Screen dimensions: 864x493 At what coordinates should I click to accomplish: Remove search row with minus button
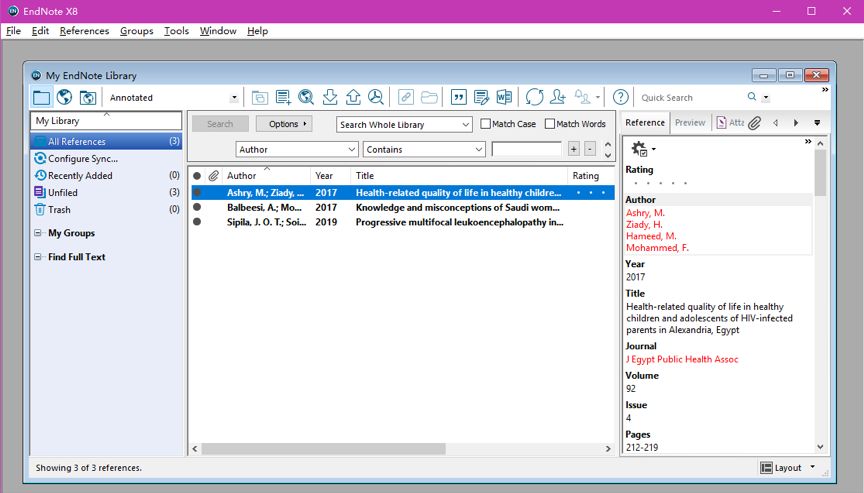[x=590, y=149]
